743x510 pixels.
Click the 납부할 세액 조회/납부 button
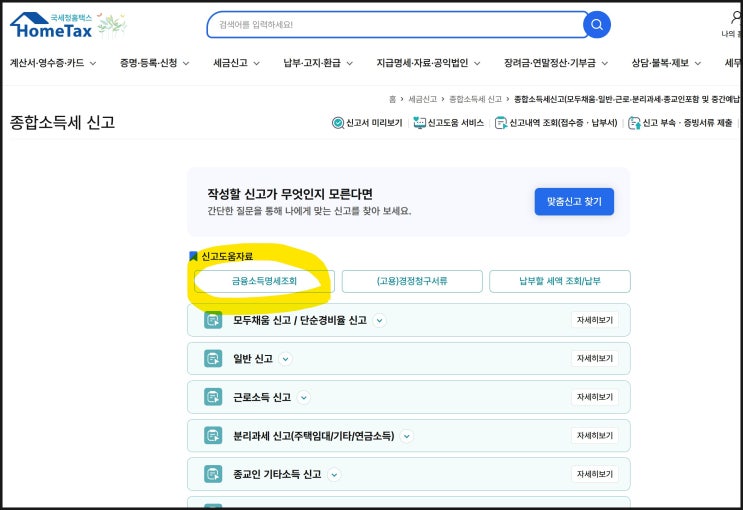tap(560, 281)
